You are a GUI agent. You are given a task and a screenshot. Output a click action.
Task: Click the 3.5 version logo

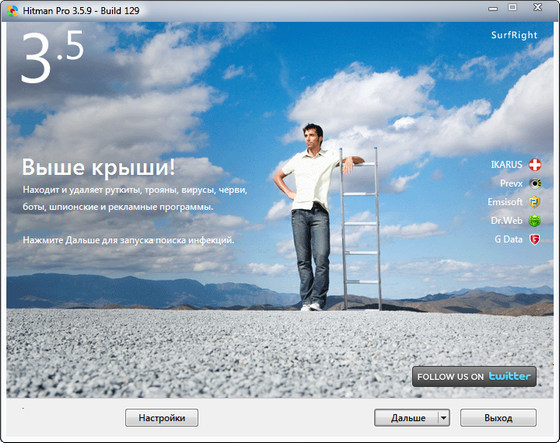[x=52, y=57]
